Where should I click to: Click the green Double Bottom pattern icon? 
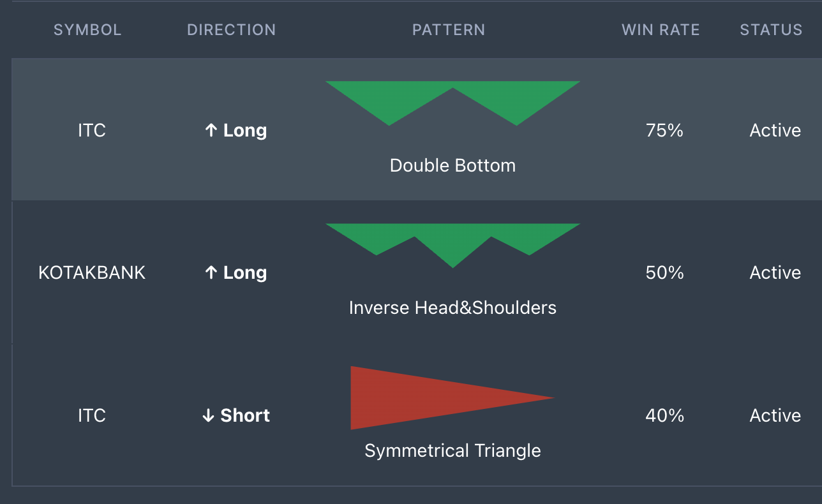[x=452, y=103]
